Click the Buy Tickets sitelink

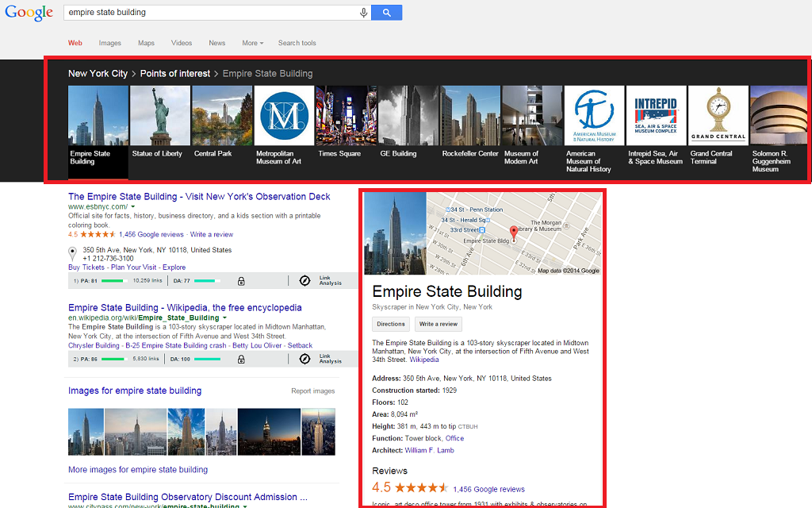pos(86,267)
